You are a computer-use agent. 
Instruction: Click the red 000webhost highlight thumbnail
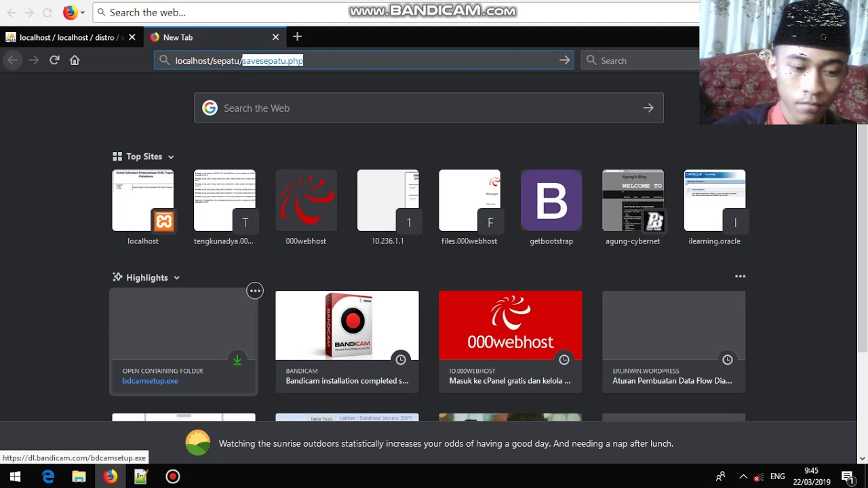click(x=511, y=325)
